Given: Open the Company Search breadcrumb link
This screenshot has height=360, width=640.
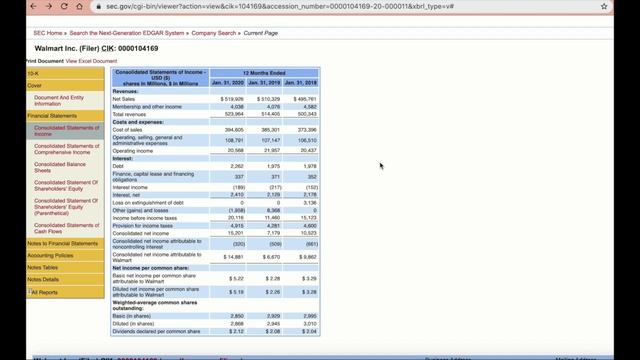Looking at the screenshot, I should (213, 33).
